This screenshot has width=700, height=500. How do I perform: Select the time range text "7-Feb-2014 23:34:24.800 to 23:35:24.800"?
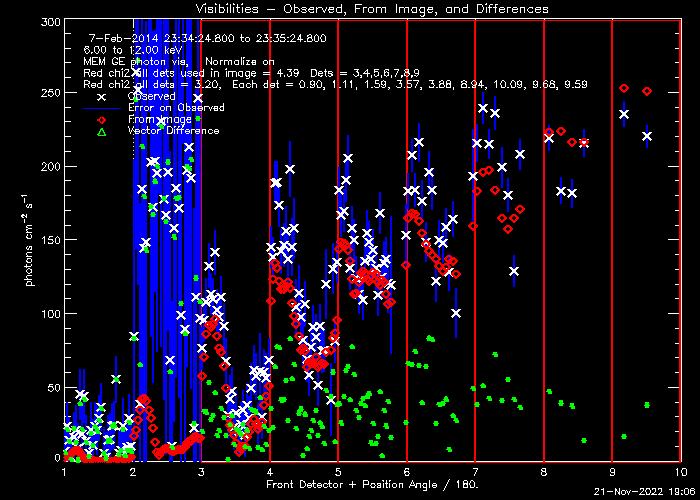(x=208, y=38)
